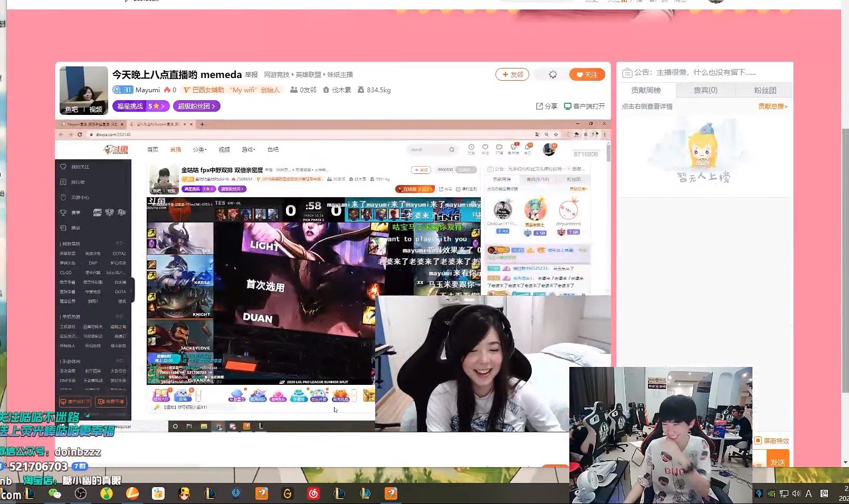Expand the 游戏 games dropdown
The width and height of the screenshot is (849, 504).
[247, 149]
